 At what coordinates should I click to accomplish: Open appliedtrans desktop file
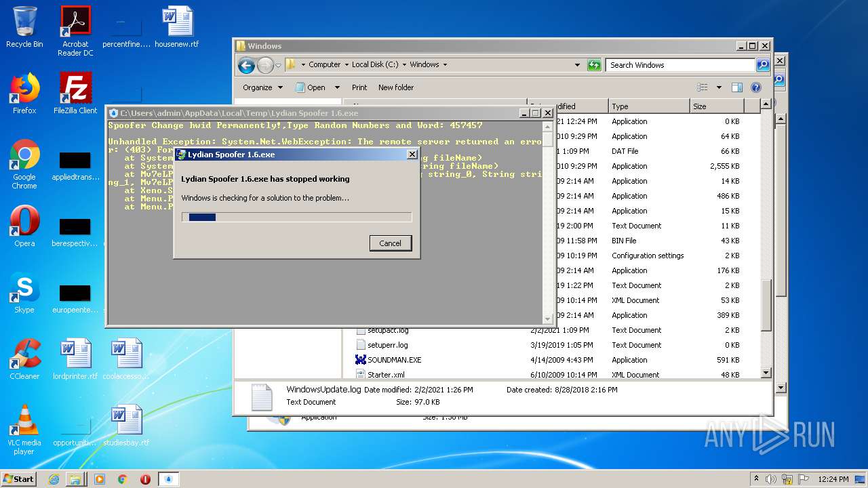tap(75, 165)
